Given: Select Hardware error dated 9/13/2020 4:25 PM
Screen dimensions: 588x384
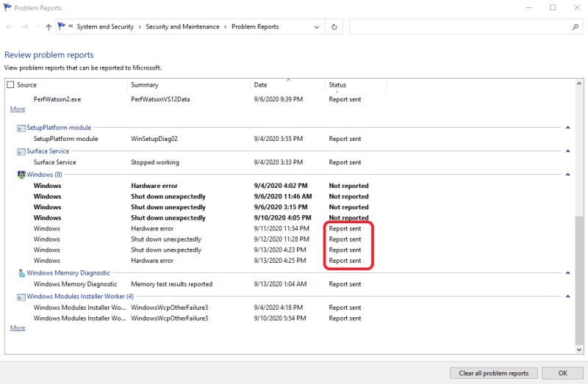Looking at the screenshot, I should (x=197, y=261).
